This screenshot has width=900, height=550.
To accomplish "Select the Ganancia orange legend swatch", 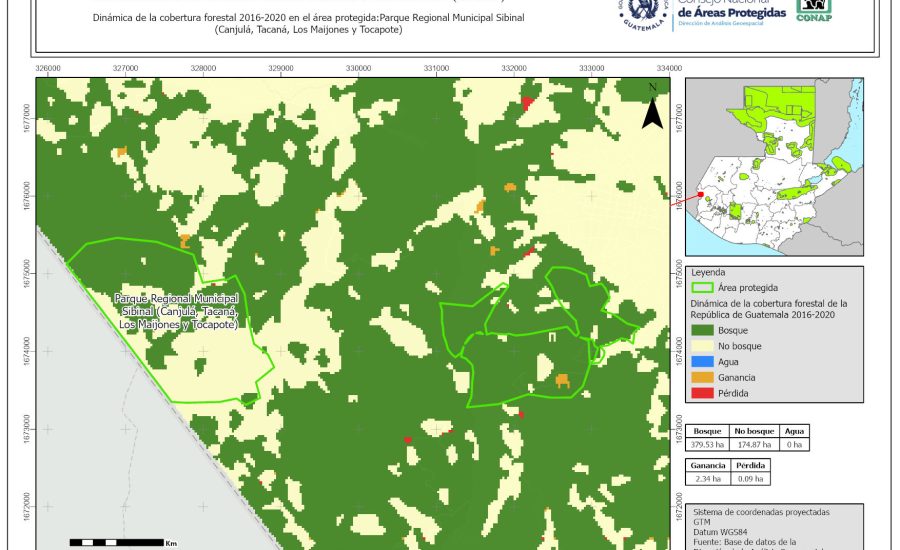I will point(703,377).
